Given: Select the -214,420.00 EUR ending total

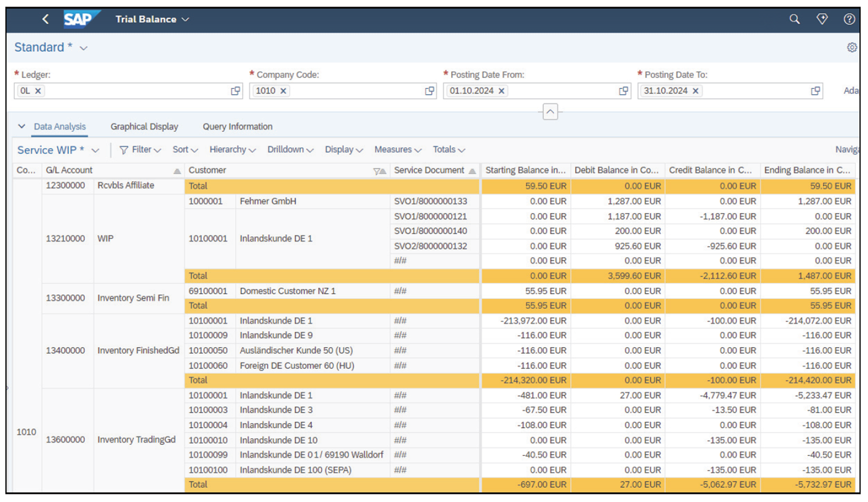Looking at the screenshot, I should pyautogui.click(x=807, y=381).
